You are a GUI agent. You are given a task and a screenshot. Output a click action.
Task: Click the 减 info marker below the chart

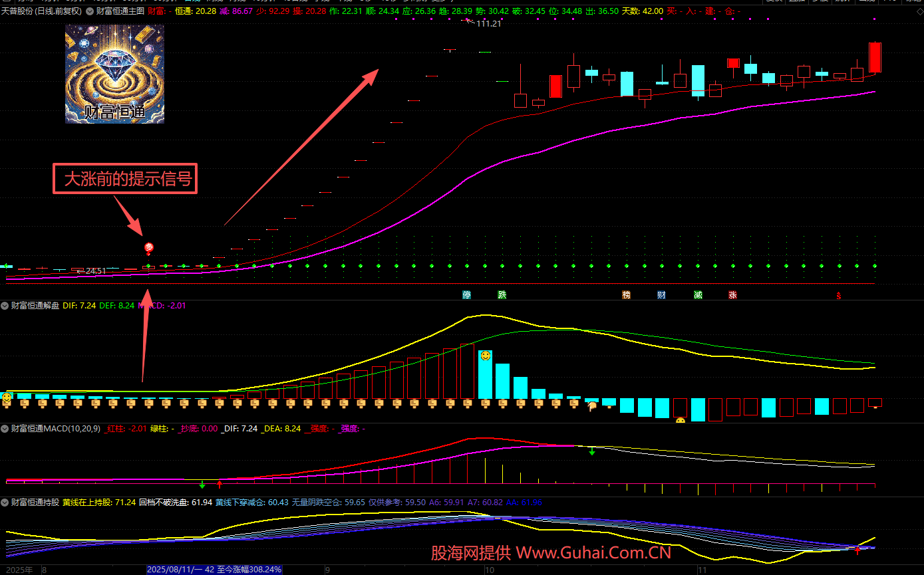tap(697, 294)
